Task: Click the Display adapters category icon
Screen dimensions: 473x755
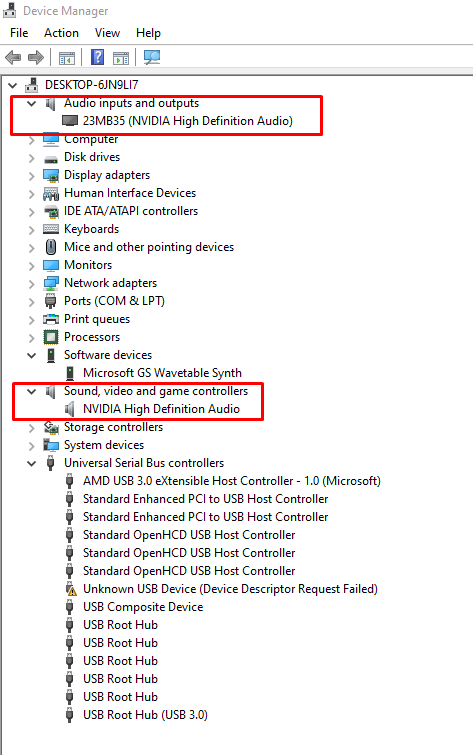Action: pos(51,175)
